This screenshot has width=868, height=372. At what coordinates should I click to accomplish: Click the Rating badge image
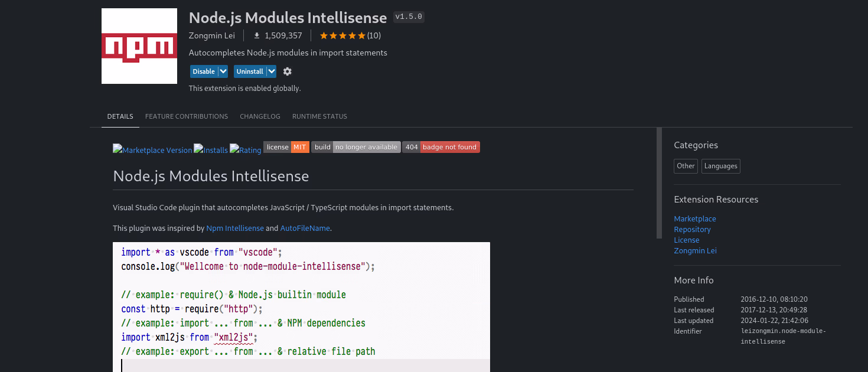click(x=246, y=150)
